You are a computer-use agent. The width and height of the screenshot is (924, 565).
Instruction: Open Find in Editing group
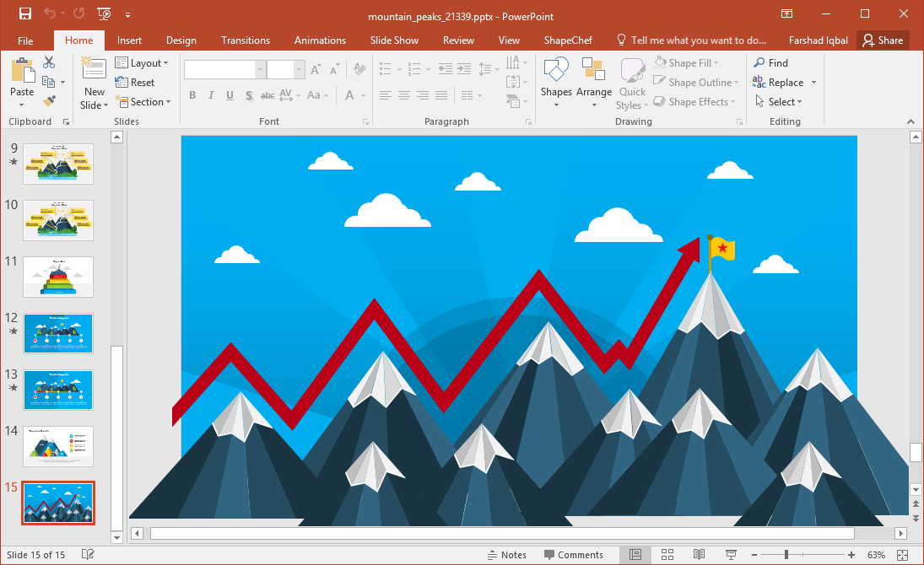coord(770,63)
